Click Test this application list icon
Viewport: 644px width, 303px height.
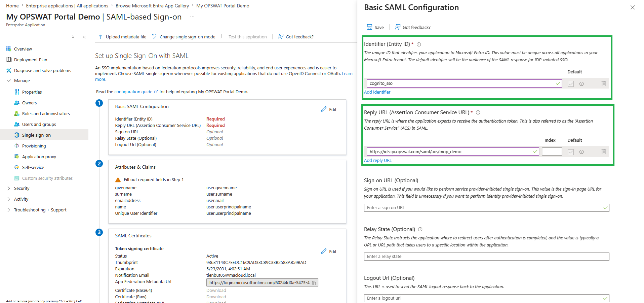pyautogui.click(x=223, y=37)
